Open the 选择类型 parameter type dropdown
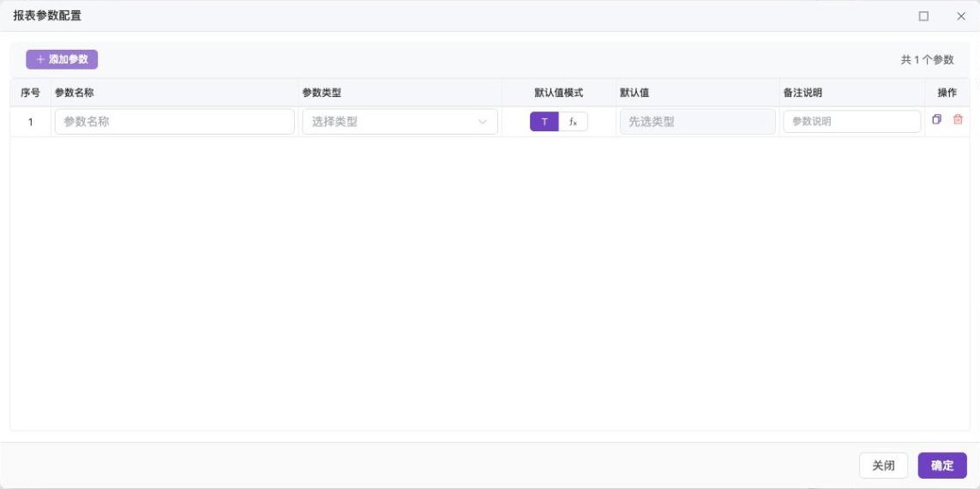This screenshot has height=489, width=980. coord(400,122)
